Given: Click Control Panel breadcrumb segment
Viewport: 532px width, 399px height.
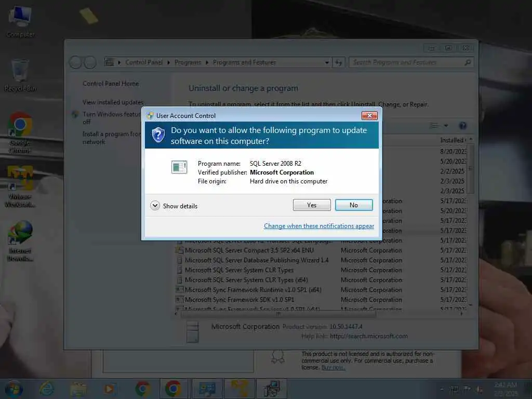Looking at the screenshot, I should pos(144,62).
